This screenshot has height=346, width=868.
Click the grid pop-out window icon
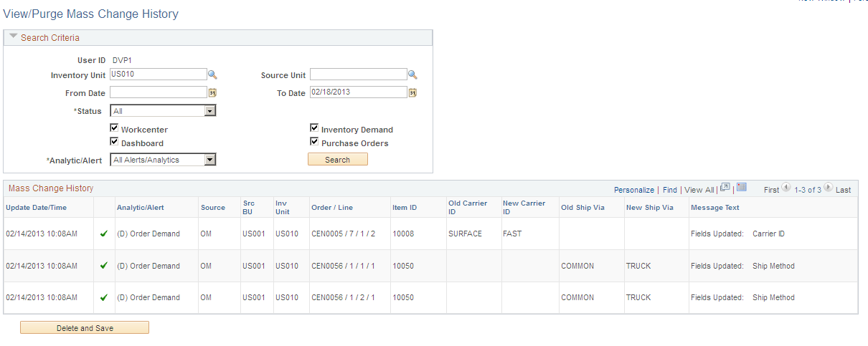click(x=725, y=188)
